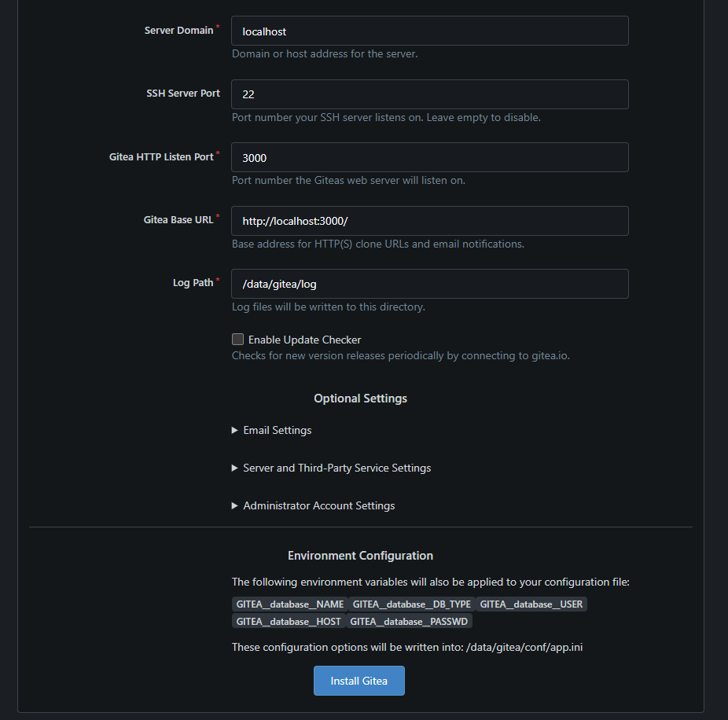Focus the SSH Server Port field
Viewport: 728px width, 720px height.
429,94
